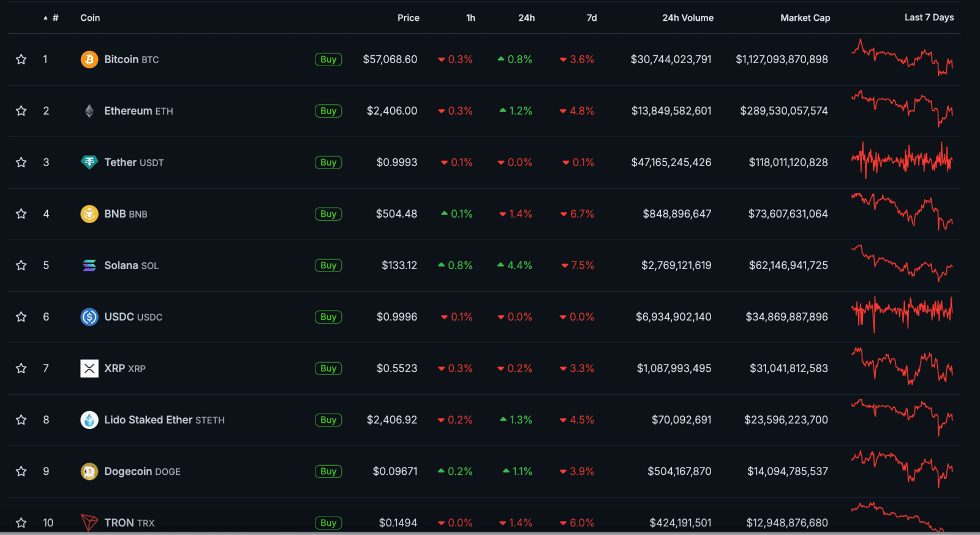Open Ethereum 7-day sparkline chart
Viewport: 980px width, 535px height.
902,109
